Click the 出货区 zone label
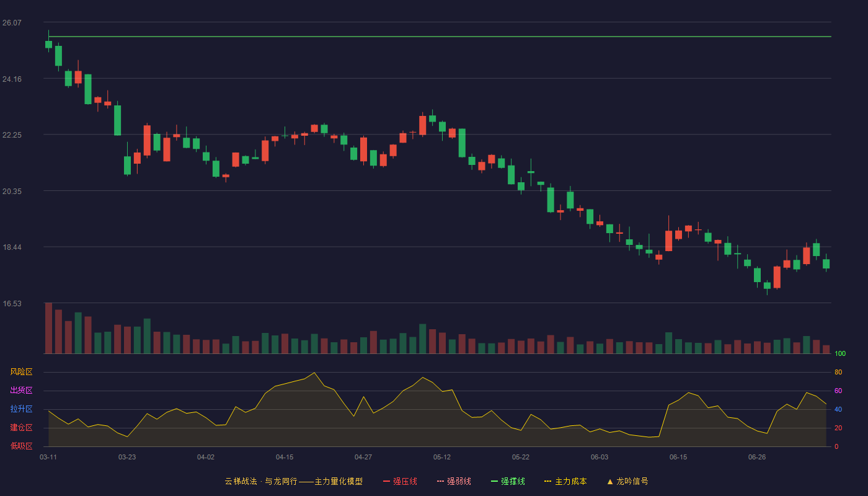Viewport: 868px width, 496px height. pos(21,391)
